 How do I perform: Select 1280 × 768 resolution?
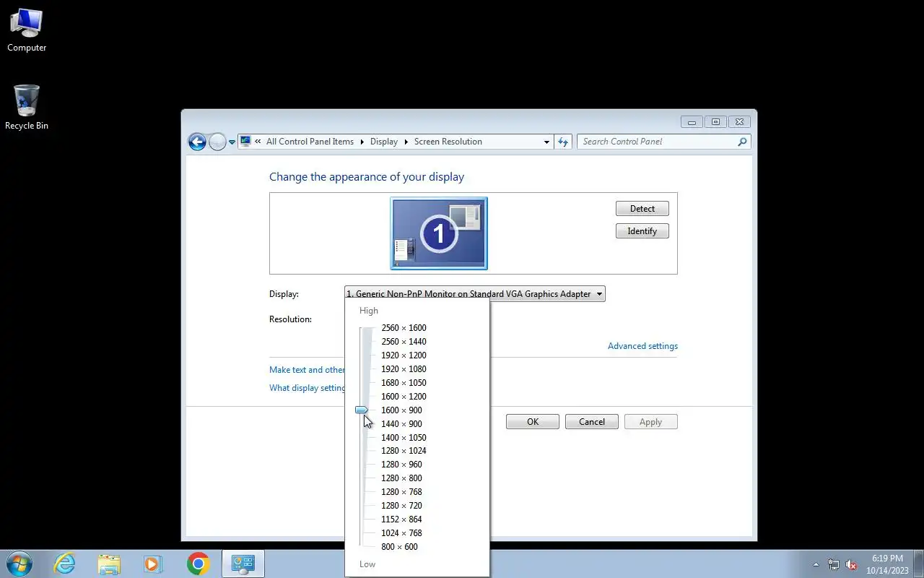tap(401, 492)
